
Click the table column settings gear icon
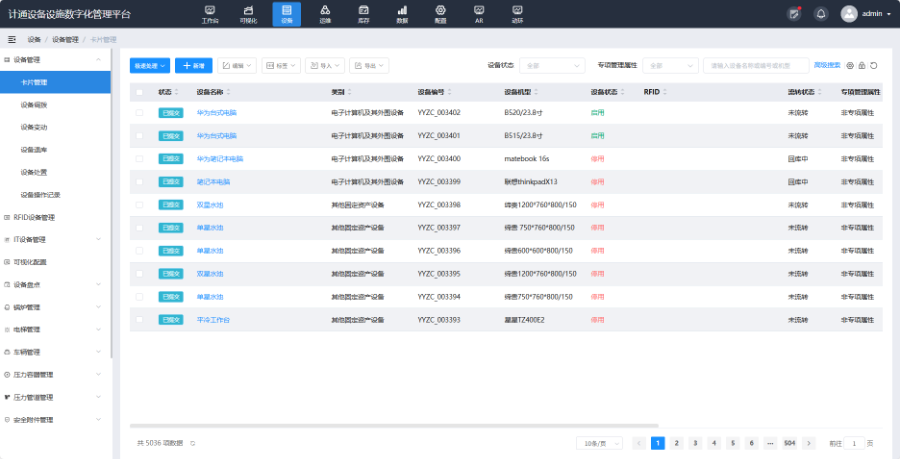point(850,66)
